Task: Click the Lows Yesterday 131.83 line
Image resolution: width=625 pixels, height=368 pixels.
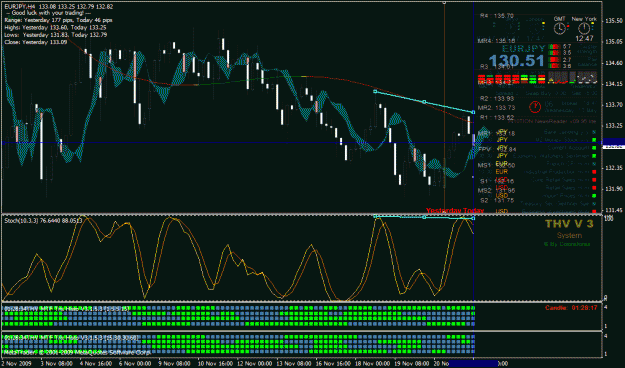Action: click(x=55, y=35)
